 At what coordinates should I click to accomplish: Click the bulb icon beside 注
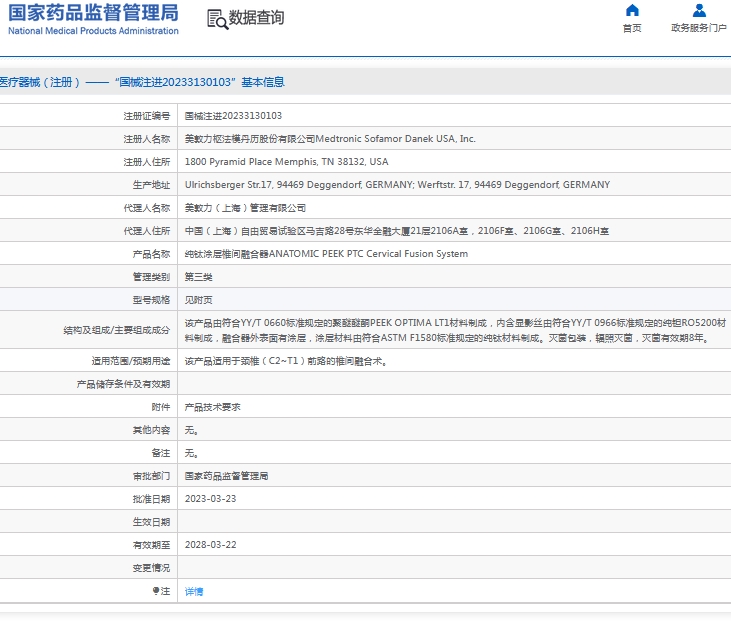156,591
